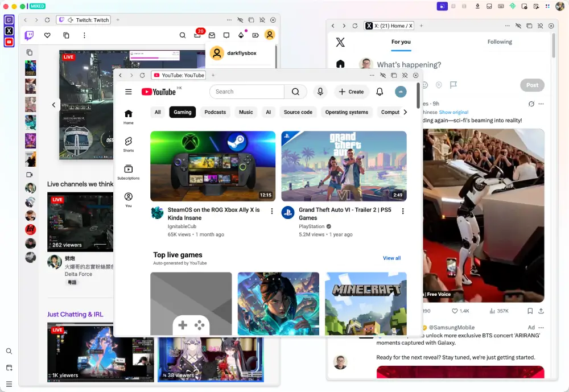Viewport: 569px width, 392px height.
Task: Open X workspace icon in left dock
Action: click(x=9, y=31)
